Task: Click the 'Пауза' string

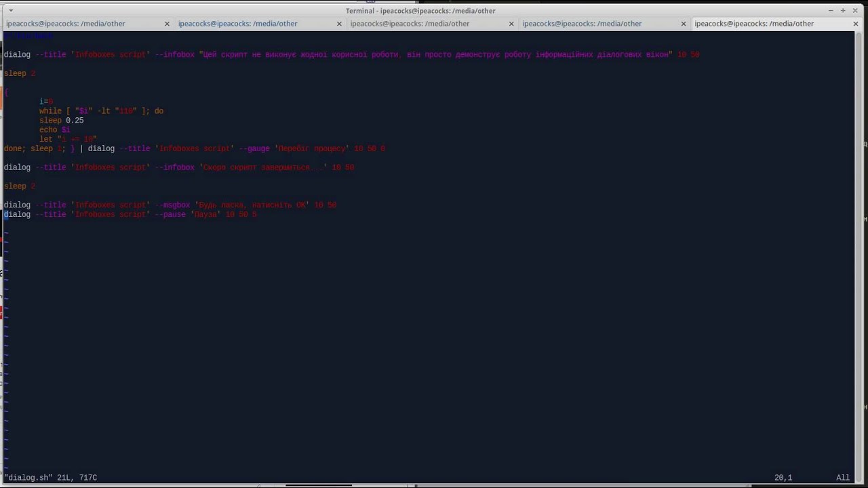Action: pos(205,214)
